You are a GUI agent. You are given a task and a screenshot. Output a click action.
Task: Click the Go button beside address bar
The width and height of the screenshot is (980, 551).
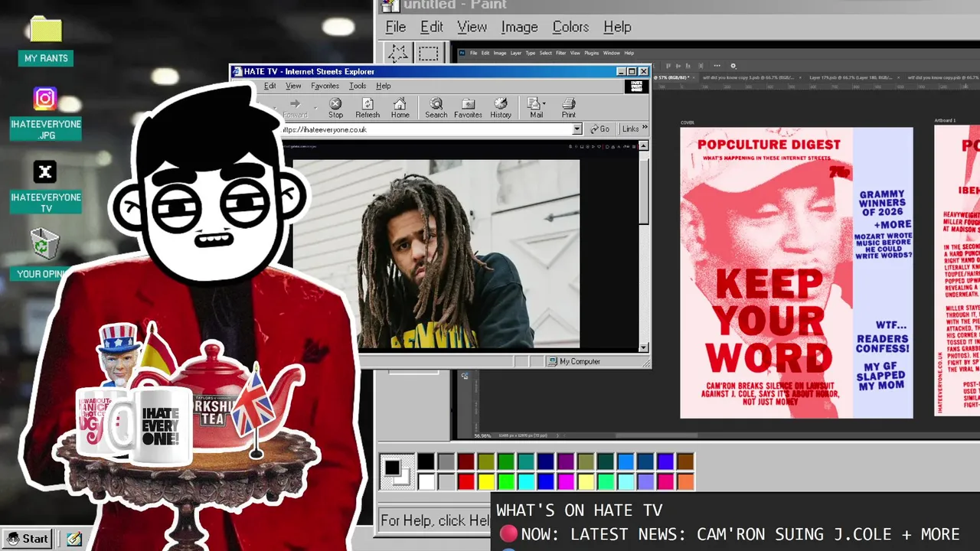600,129
